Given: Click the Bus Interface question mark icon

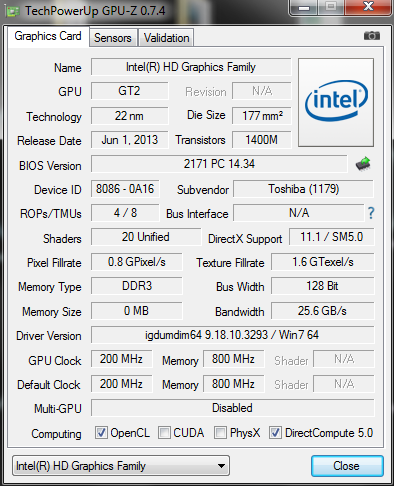Looking at the screenshot, I should 371,213.
